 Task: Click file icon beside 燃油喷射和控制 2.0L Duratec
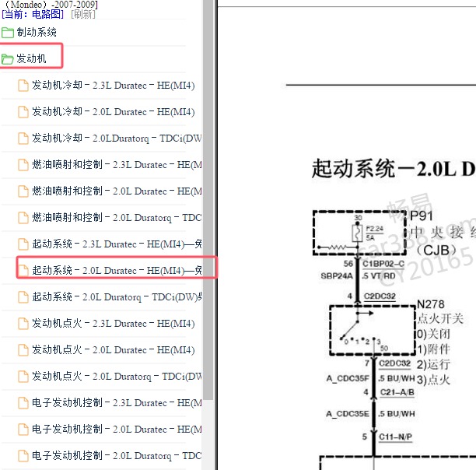(x=23, y=191)
